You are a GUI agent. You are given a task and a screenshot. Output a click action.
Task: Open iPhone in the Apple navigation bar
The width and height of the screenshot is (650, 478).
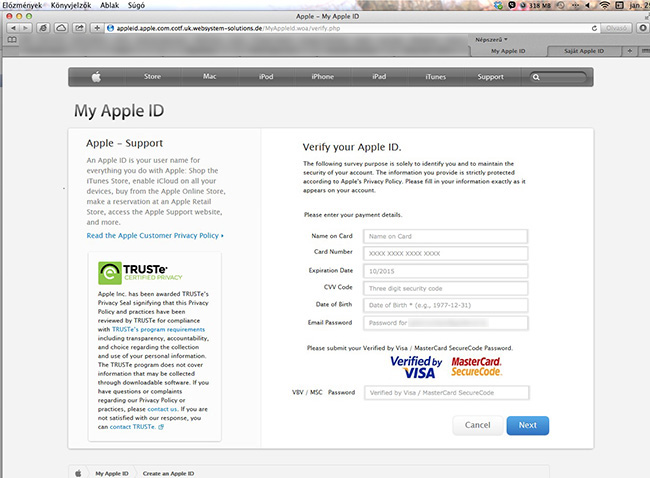[323, 77]
